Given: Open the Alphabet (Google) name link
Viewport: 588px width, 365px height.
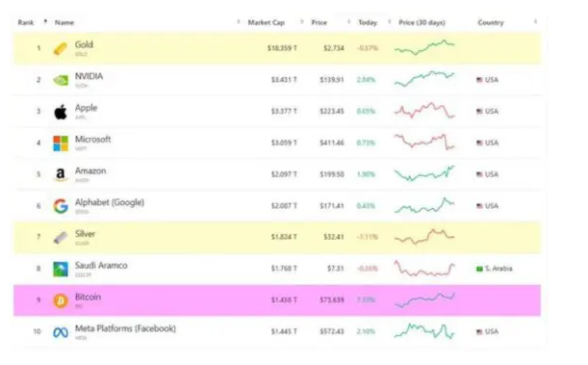Looking at the screenshot, I should point(110,202).
